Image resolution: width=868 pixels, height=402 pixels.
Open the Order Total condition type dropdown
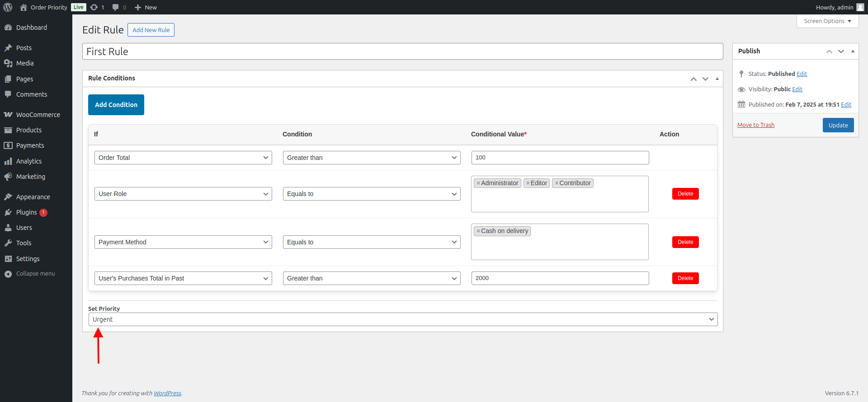[183, 158]
